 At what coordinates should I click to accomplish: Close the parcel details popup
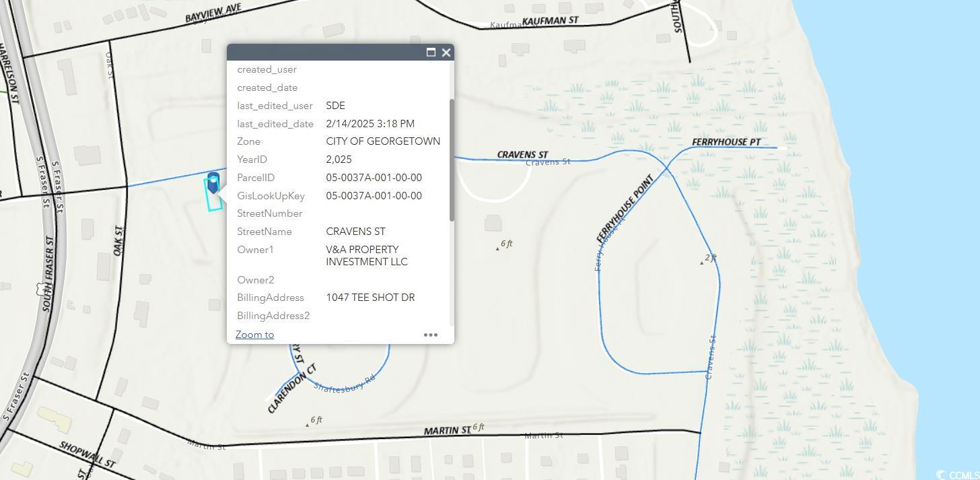446,53
